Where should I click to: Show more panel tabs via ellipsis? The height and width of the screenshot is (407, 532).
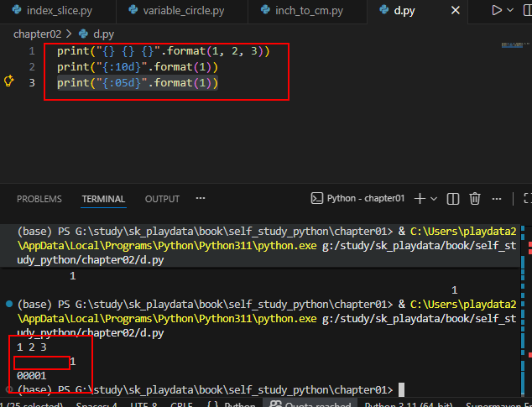(x=201, y=198)
